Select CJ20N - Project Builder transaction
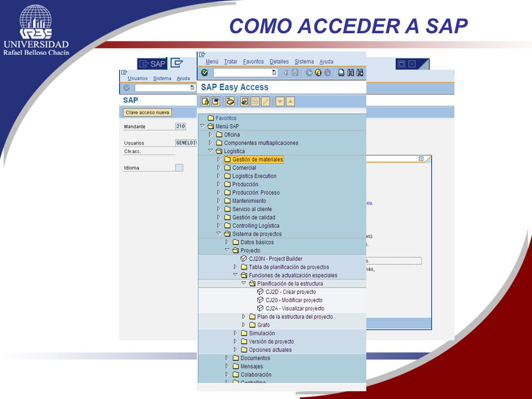This screenshot has height=399, width=532. tap(275, 259)
